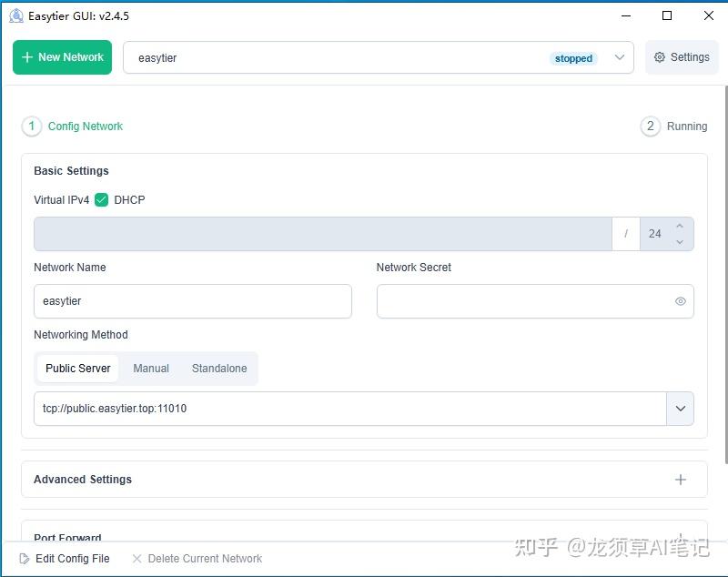Screen dimensions: 728x577
Task: Click the prefix length value 24
Action: tap(655, 234)
